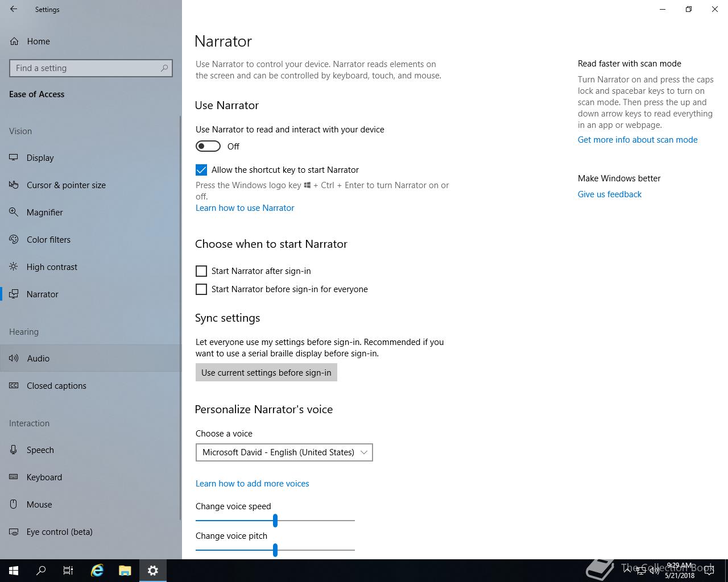Click the clock and date in taskbar
728x582 pixels.
point(680,571)
